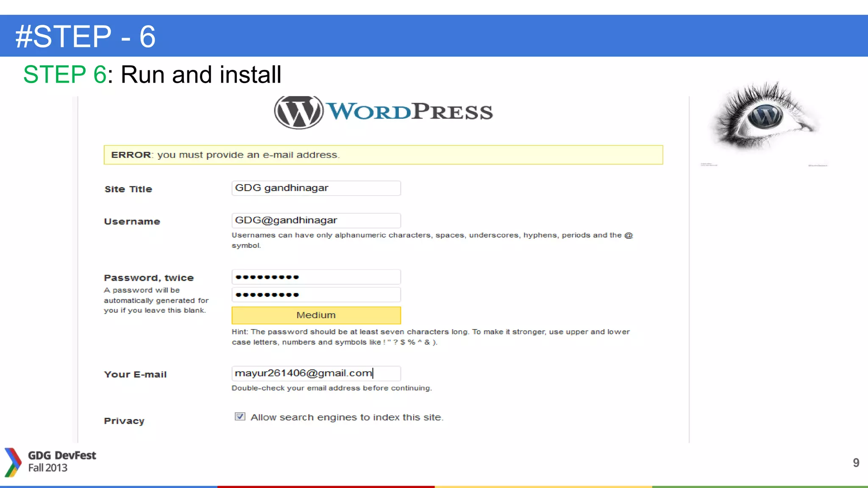Click the 'Password, twice' label
The width and height of the screenshot is (868, 488).
point(149,278)
